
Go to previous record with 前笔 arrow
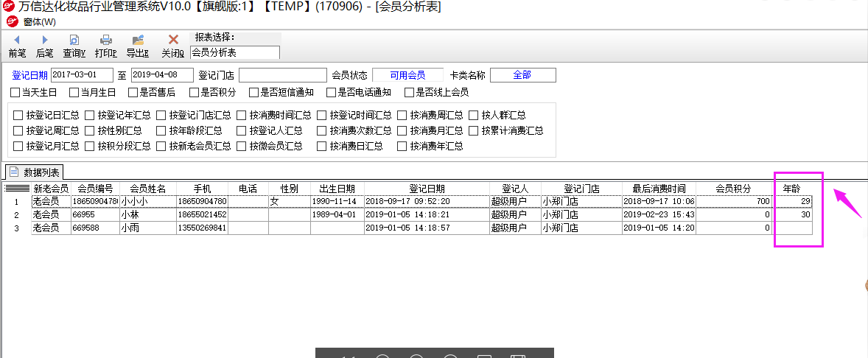[17, 40]
